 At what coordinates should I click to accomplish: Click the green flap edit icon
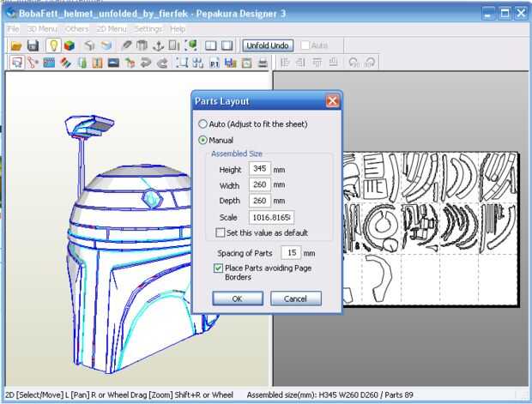[82, 63]
